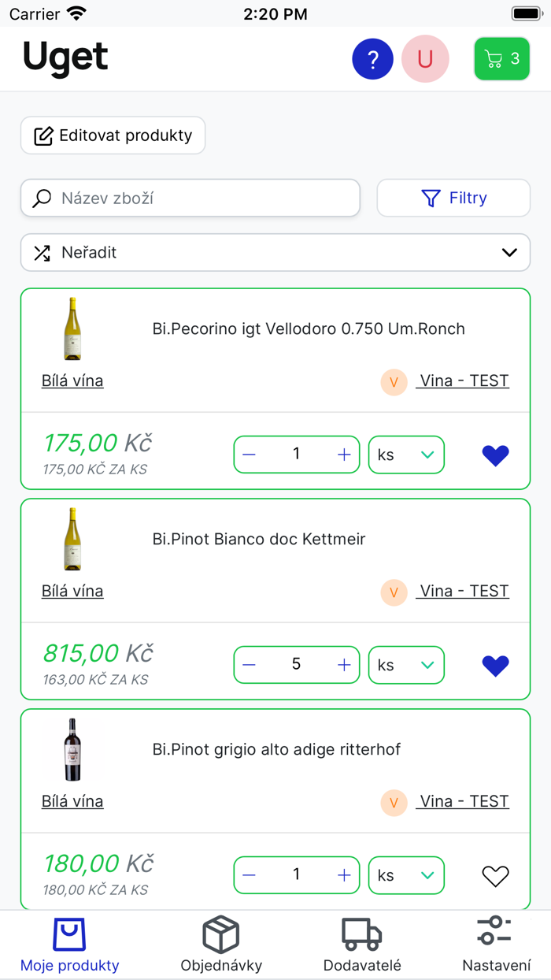This screenshot has width=551, height=980.
Task: Open the ks unit dropdown for Pecorino
Action: point(406,455)
